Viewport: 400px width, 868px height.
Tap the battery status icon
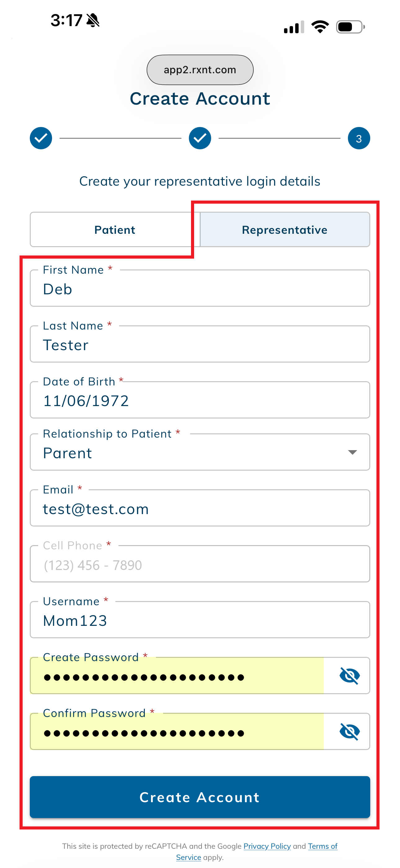click(x=350, y=27)
